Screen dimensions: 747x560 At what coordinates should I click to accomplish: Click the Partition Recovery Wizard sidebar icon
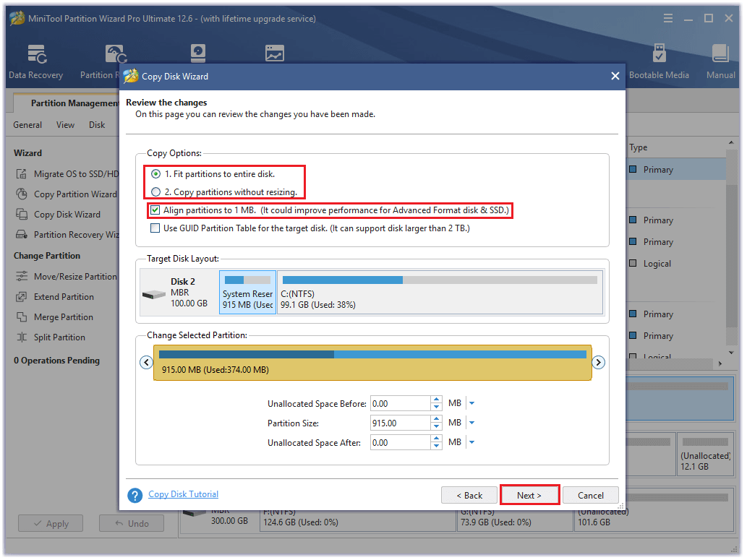pos(22,234)
